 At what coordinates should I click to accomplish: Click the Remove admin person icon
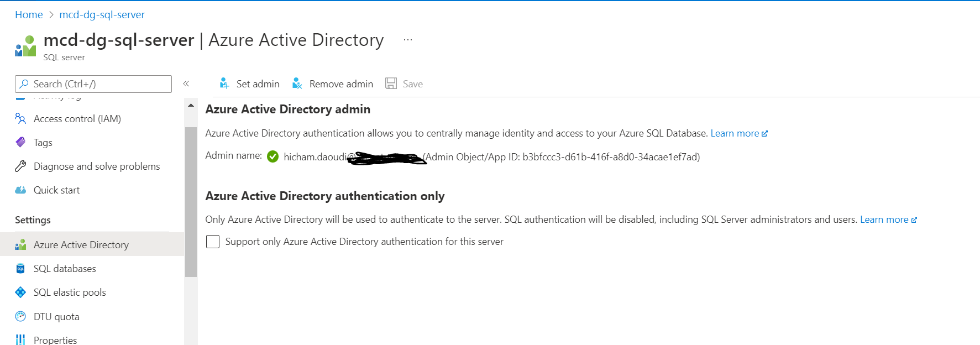coord(297,83)
